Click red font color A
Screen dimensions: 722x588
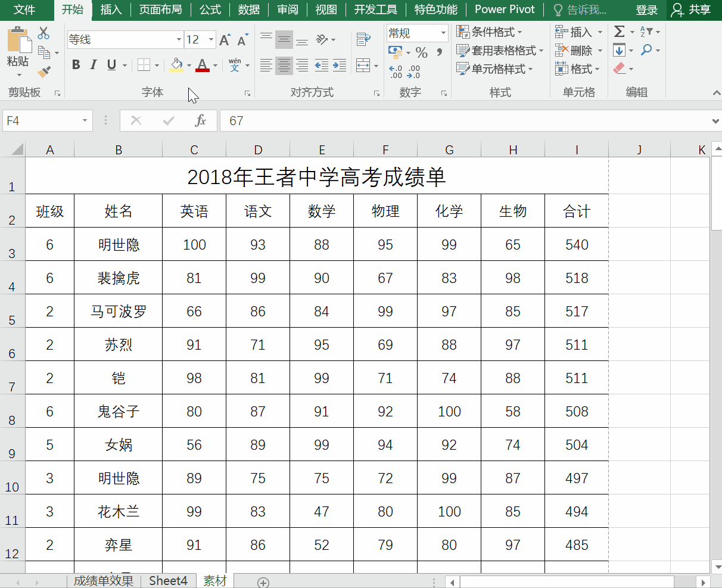tap(203, 65)
